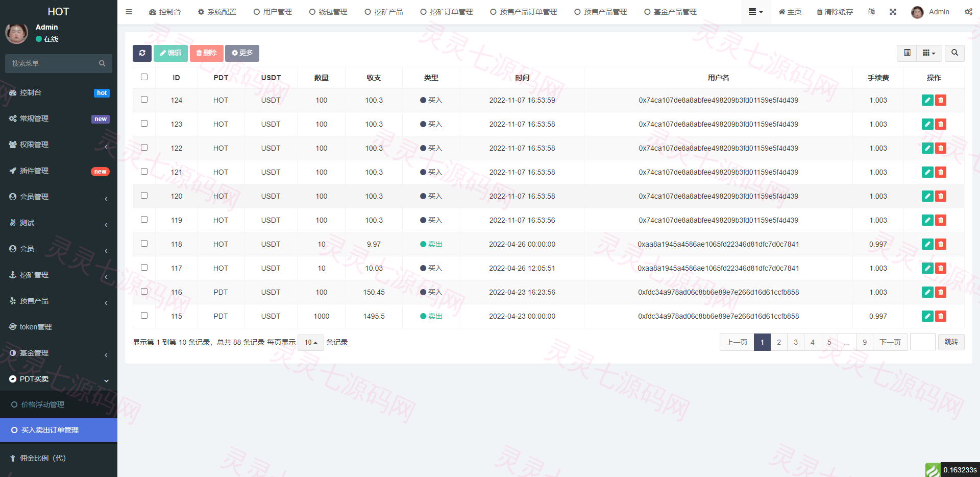Screen dimensions: 980x477
Task: Select the checkbox for row 122
Action: 144,148
